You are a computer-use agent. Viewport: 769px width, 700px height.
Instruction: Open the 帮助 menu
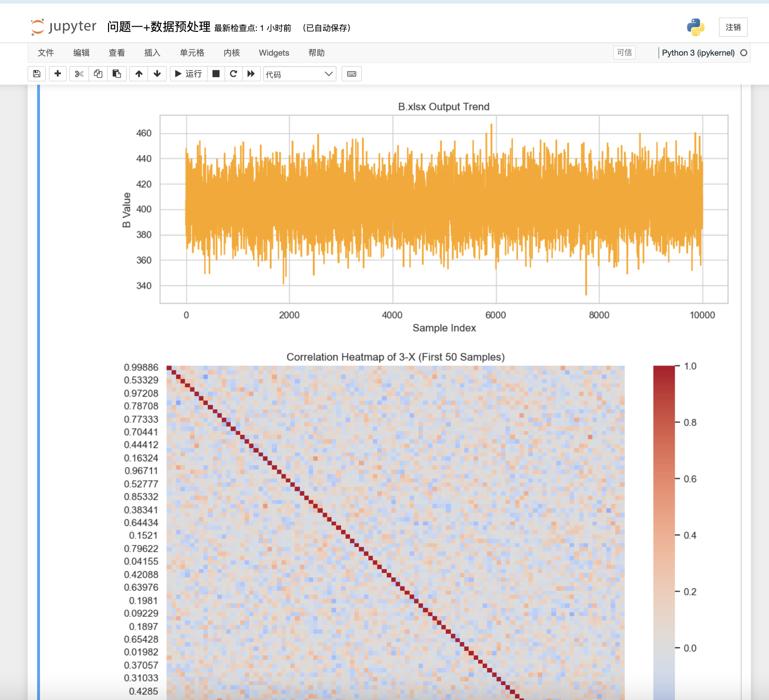click(316, 53)
